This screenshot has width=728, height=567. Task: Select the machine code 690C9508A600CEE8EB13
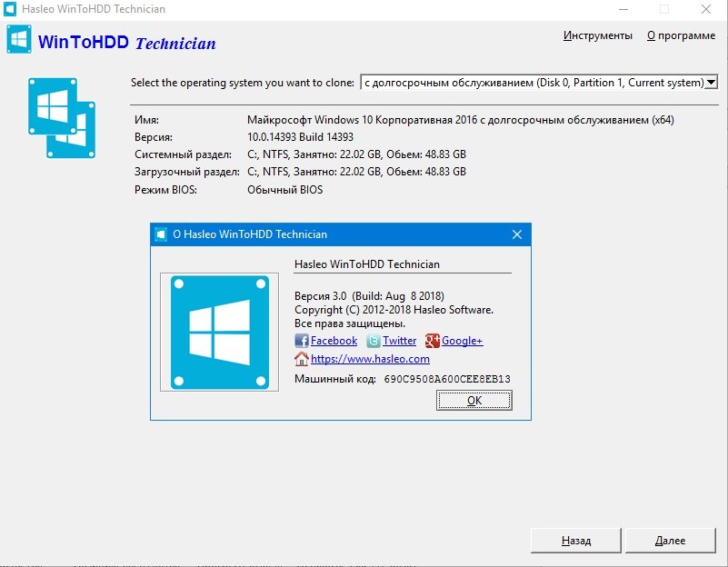tap(447, 379)
